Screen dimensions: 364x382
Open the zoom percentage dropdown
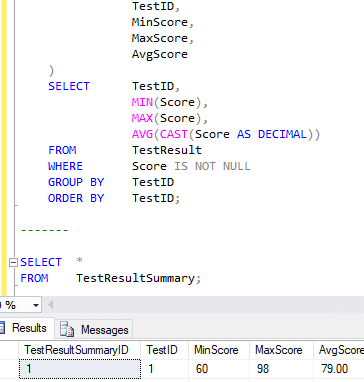(x=36, y=305)
